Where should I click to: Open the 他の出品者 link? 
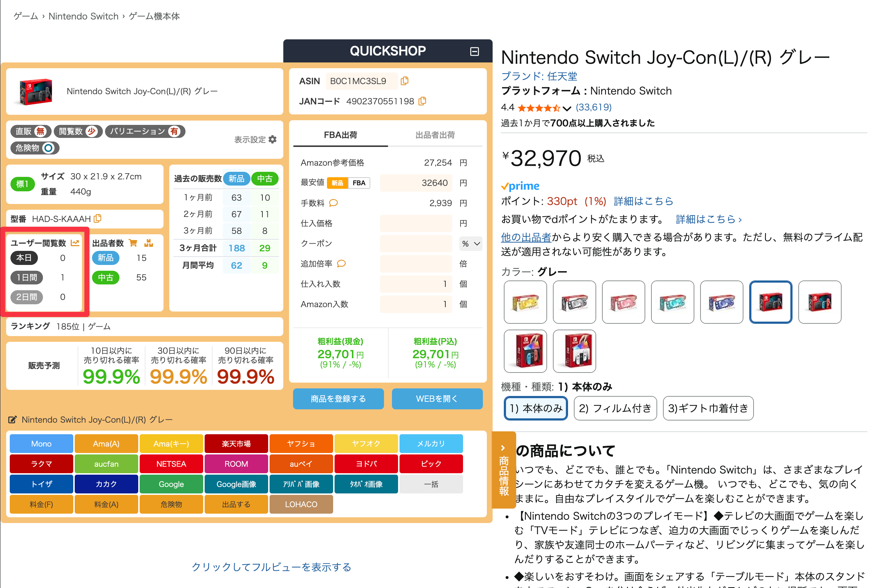tap(526, 238)
